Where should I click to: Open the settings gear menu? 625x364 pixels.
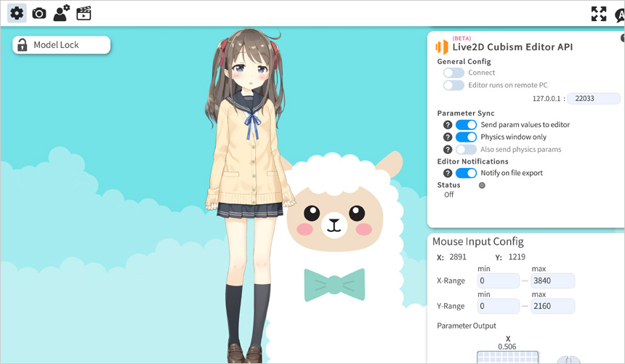point(17,13)
